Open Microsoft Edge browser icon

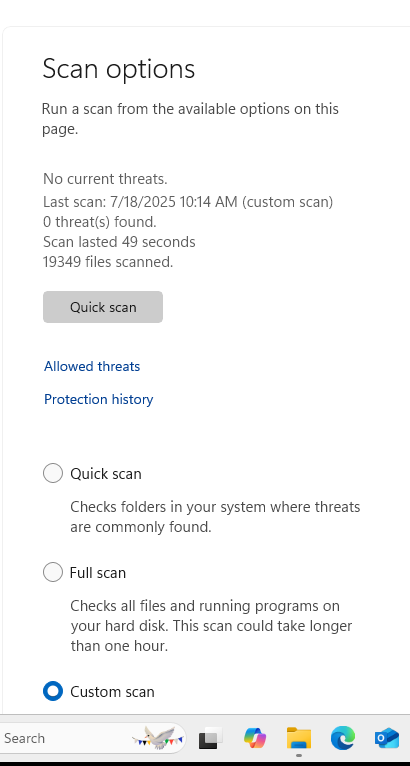pos(343,738)
